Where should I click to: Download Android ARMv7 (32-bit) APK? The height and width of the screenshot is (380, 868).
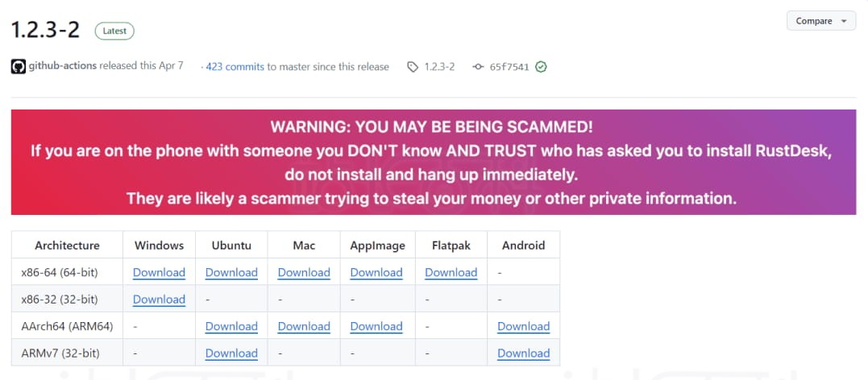[x=523, y=353]
